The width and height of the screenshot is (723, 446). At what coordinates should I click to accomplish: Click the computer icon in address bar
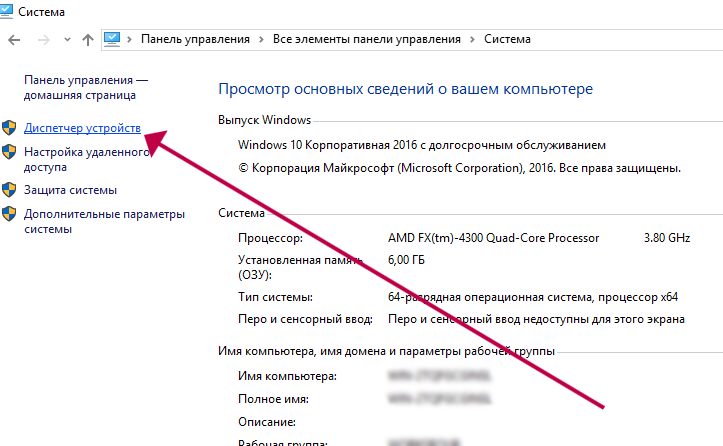(112, 39)
